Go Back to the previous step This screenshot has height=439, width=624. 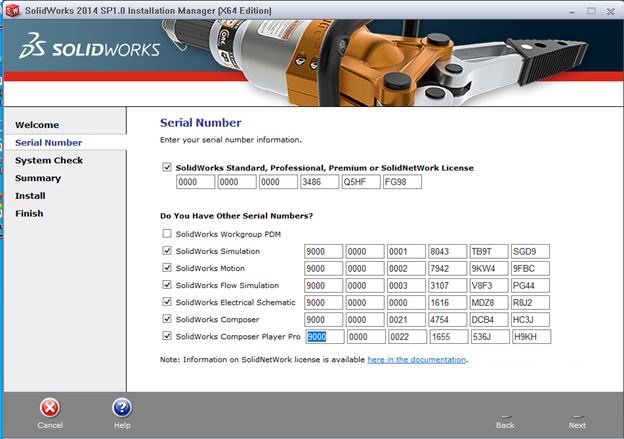coord(505,425)
